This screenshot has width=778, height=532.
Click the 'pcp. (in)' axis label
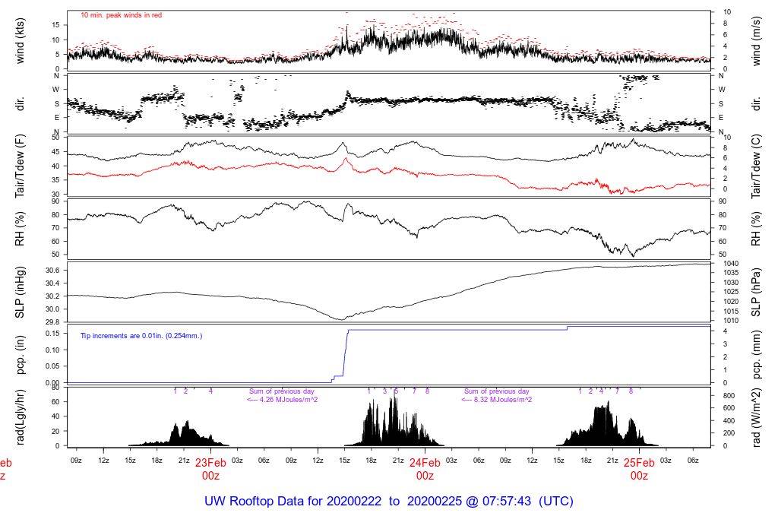click(20, 356)
